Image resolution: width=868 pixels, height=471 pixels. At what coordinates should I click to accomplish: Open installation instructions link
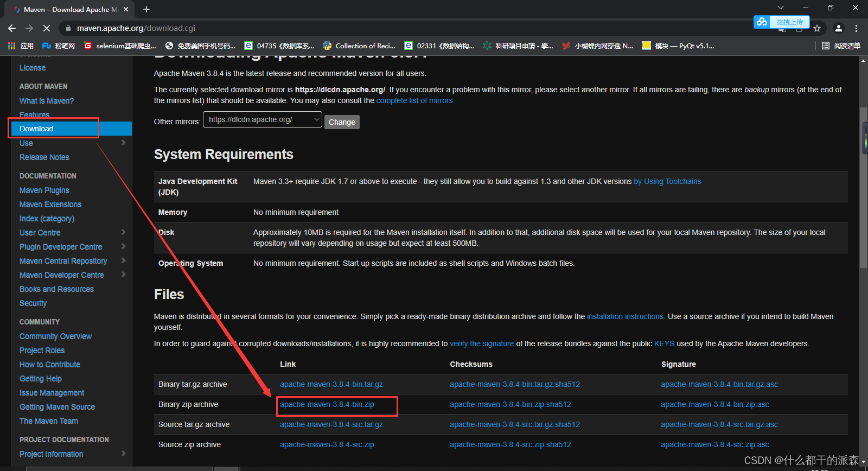tap(626, 316)
